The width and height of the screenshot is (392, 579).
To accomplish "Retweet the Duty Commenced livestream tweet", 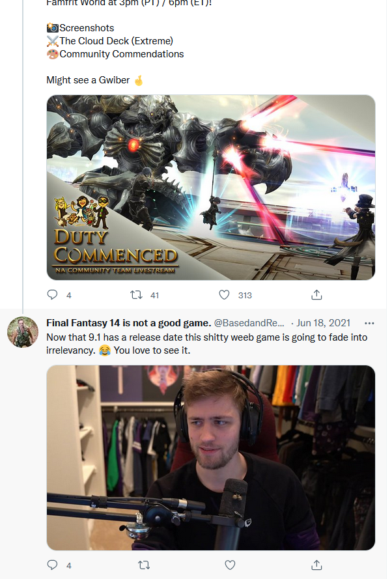I will coord(136,294).
